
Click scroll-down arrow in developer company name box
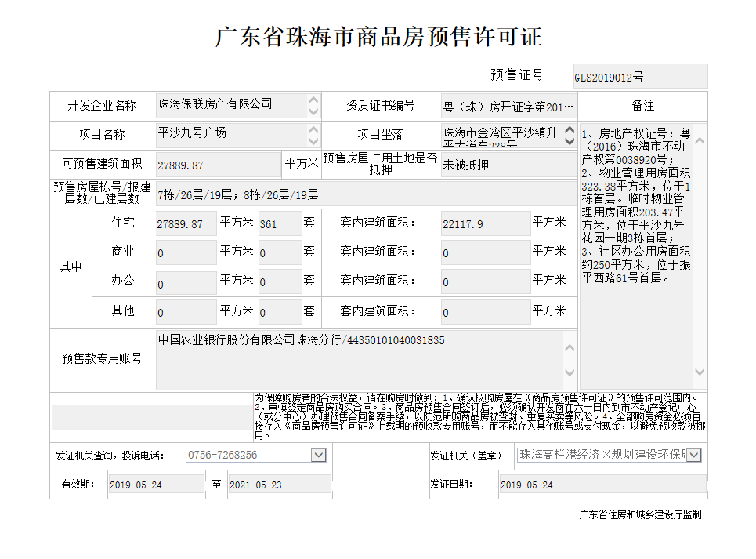tap(313, 112)
